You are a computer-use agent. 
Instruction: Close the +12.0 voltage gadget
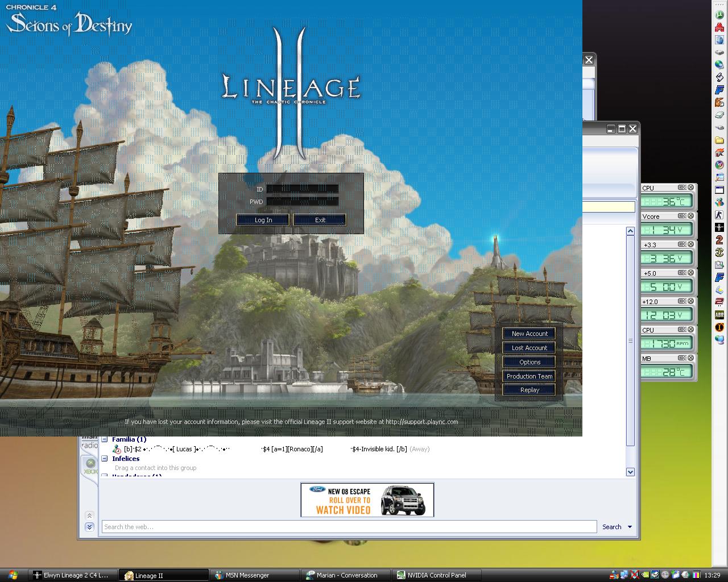[x=690, y=301]
